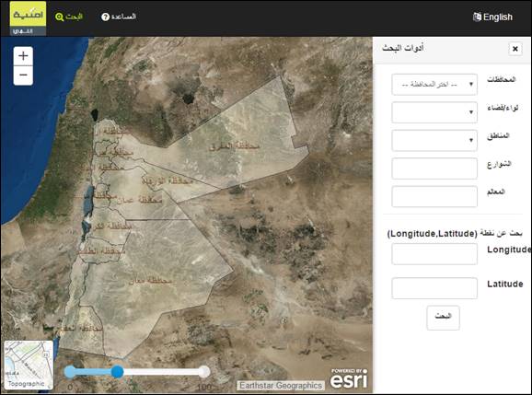Focus the Longitude input field
Viewport: 532px width, 395px height.
tap(434, 254)
